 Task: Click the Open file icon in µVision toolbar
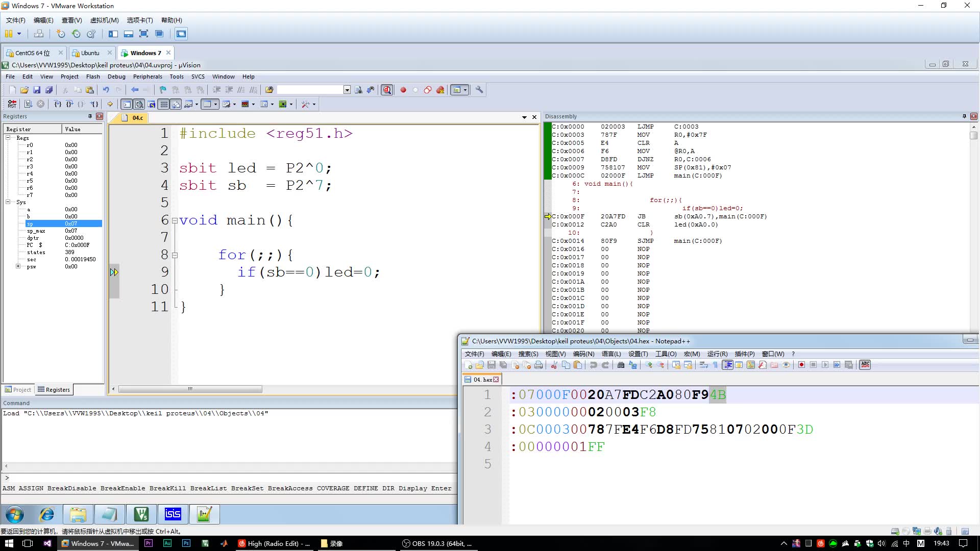click(24, 90)
